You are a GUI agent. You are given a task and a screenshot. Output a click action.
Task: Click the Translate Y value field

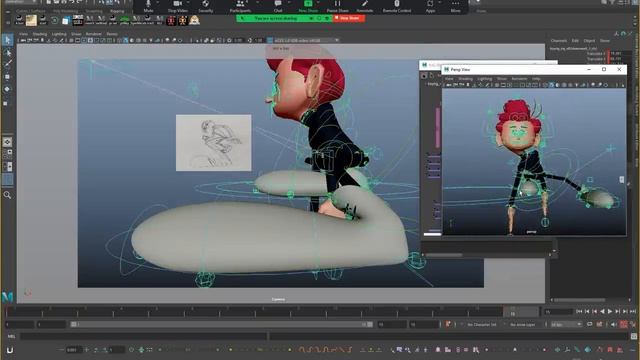point(620,59)
